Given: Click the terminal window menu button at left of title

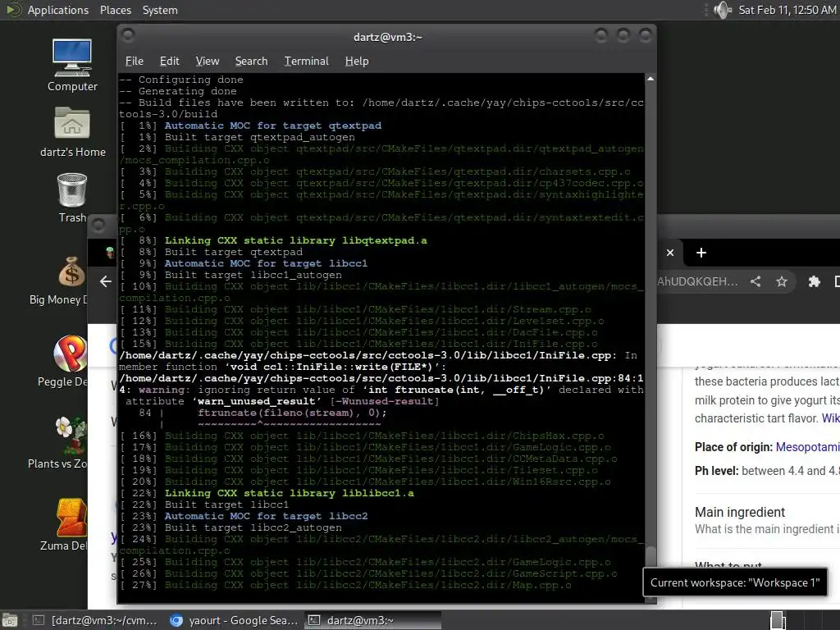Looking at the screenshot, I should [128, 36].
